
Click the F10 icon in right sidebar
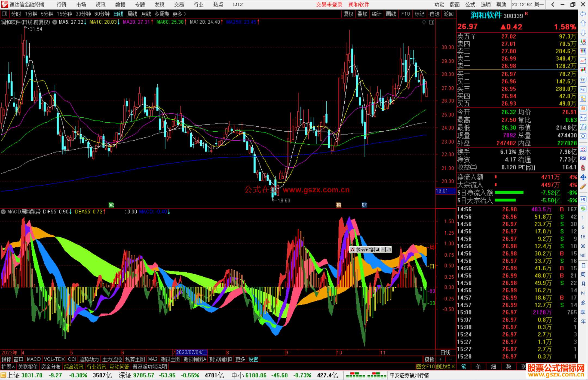point(583,89)
